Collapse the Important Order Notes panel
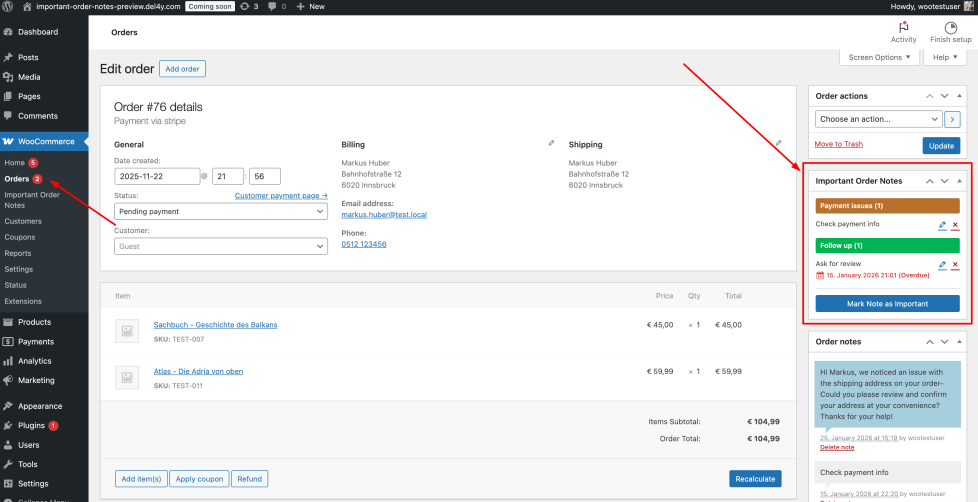The width and height of the screenshot is (978, 502). 959,181
